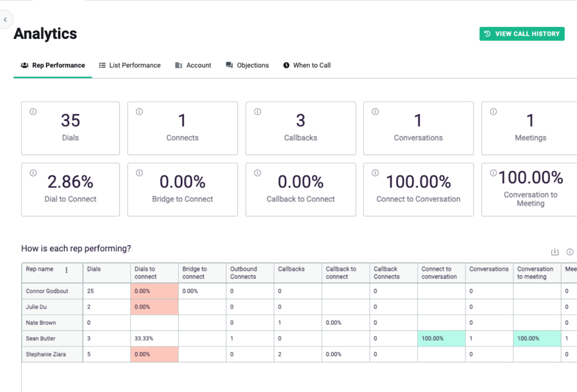Click info icon on Connect to Conversation card

[375, 173]
